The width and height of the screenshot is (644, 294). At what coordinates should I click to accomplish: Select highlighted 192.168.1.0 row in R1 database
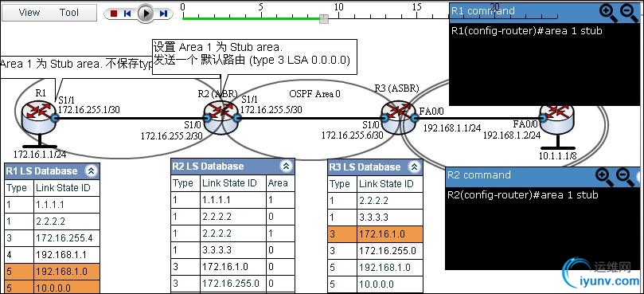click(53, 272)
